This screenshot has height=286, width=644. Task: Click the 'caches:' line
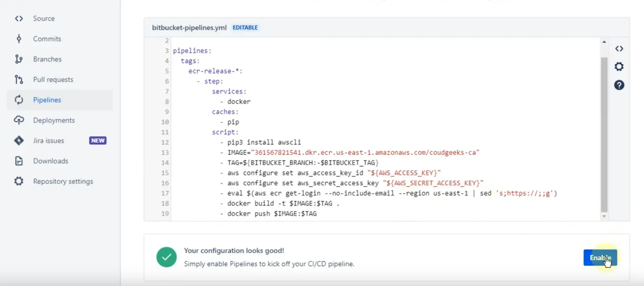[x=225, y=112]
